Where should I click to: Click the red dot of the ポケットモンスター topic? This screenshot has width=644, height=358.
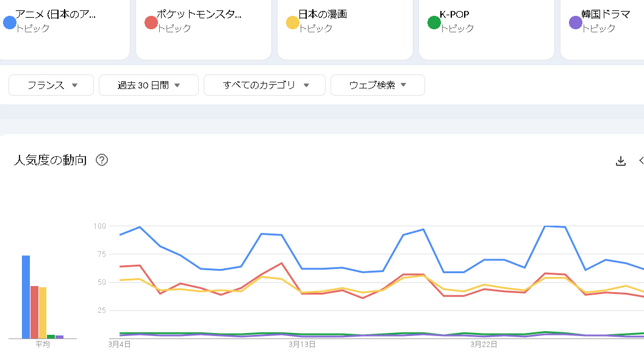click(x=151, y=23)
